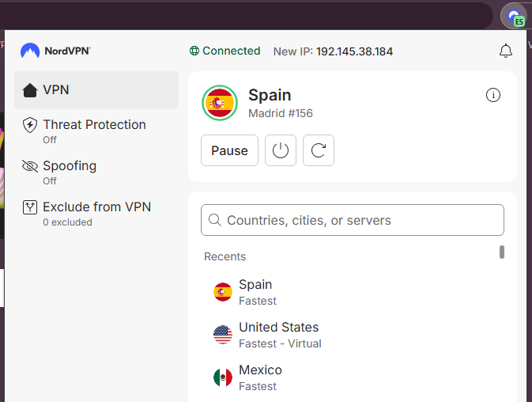532x402 pixels.
Task: Click the United States flag icon
Action: coord(223,335)
